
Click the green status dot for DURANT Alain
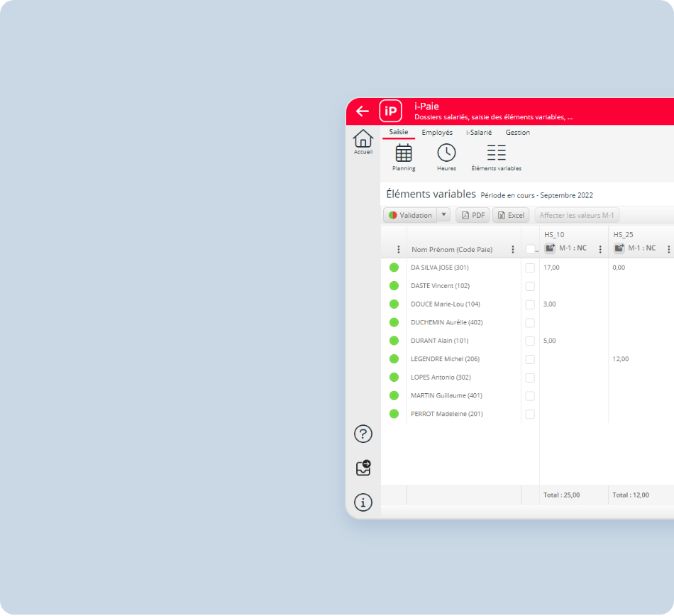click(394, 341)
